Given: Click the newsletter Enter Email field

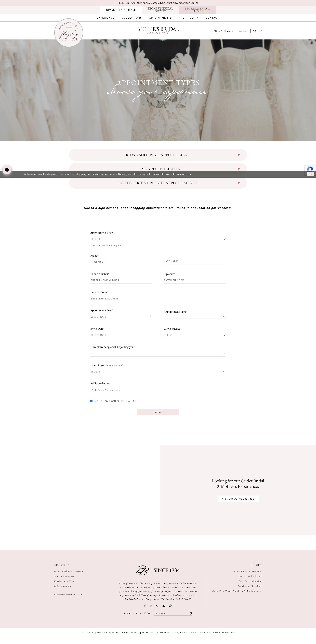Looking at the screenshot, I should click(x=171, y=613).
